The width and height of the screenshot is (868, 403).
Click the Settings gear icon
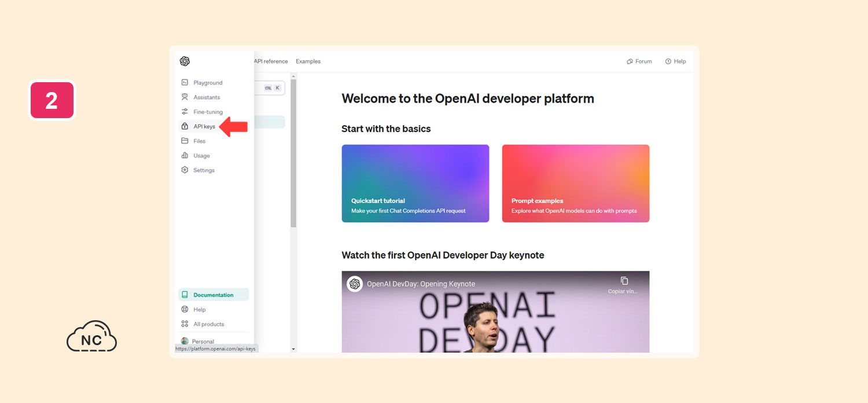tap(185, 170)
